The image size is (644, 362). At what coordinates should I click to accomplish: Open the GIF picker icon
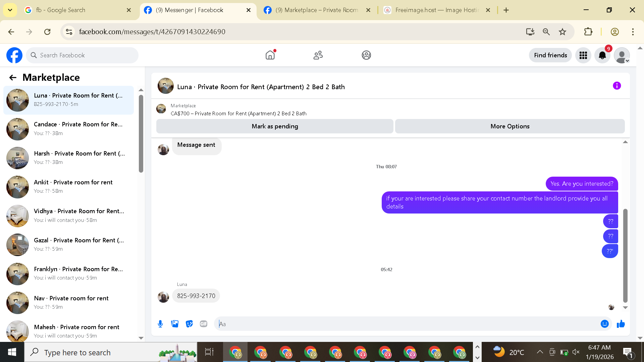click(x=204, y=324)
